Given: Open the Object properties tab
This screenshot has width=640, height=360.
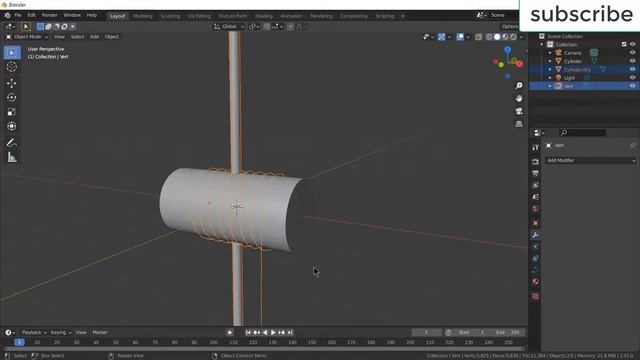Looking at the screenshot, I should point(536,223).
